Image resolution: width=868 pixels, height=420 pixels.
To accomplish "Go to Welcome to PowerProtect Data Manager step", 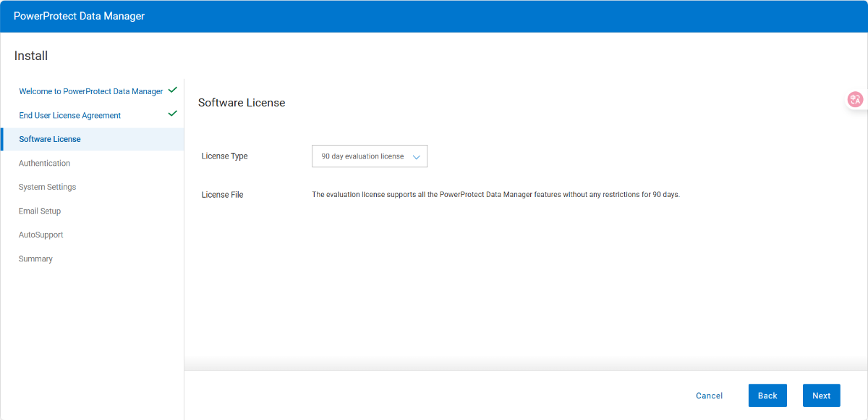I will coord(91,92).
